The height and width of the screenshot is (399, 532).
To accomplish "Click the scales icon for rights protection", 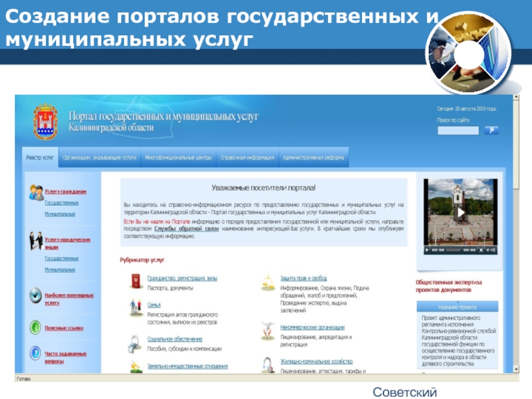I will pos(268,282).
